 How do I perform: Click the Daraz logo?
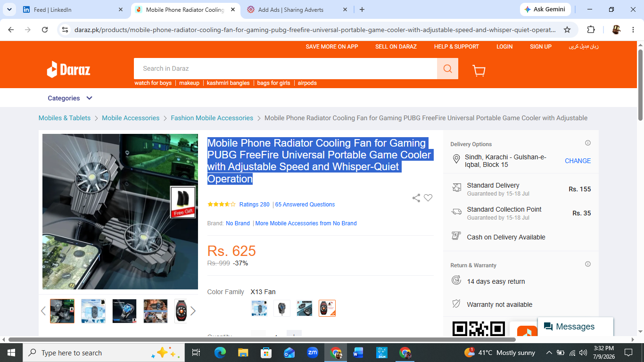[68, 70]
